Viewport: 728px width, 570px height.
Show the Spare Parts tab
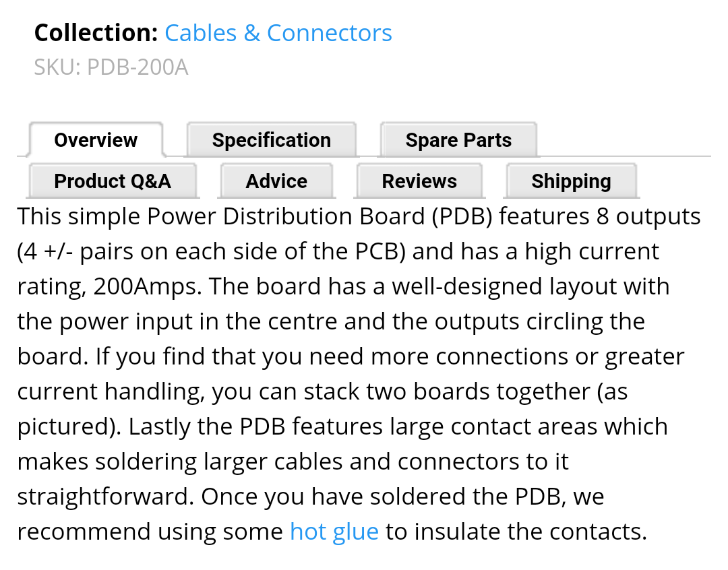[x=458, y=140]
